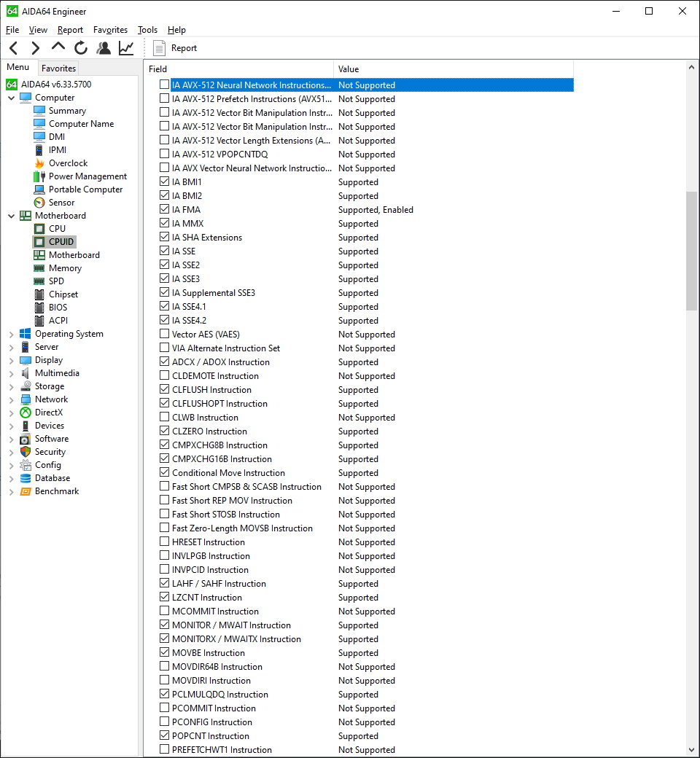
Task: Expand the Display node
Action: (12, 360)
